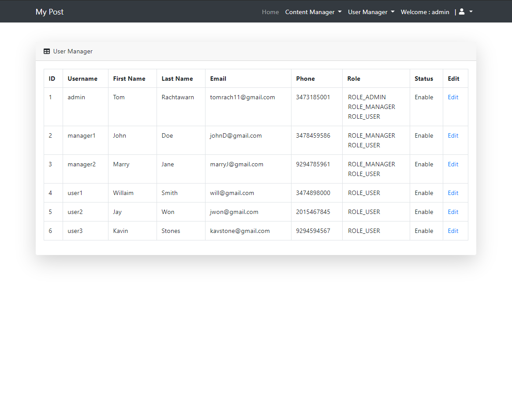Click the Last Name column header
The width and height of the screenshot is (512, 420).
[x=177, y=79]
